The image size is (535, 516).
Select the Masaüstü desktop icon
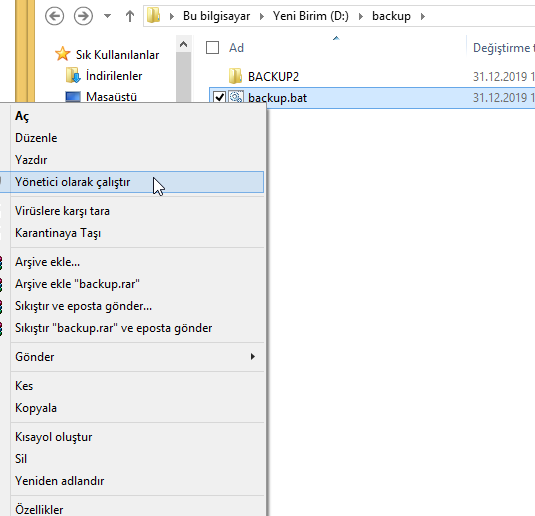[x=73, y=97]
